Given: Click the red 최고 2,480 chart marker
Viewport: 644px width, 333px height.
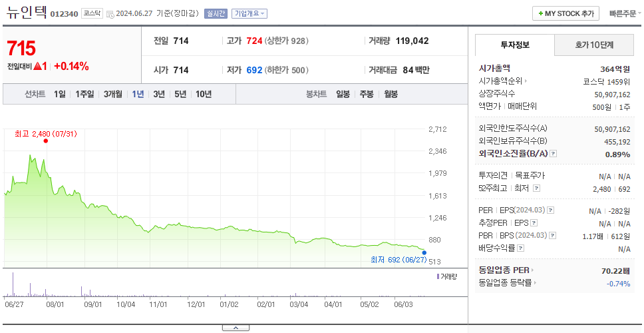Looking at the screenshot, I should (x=46, y=141).
